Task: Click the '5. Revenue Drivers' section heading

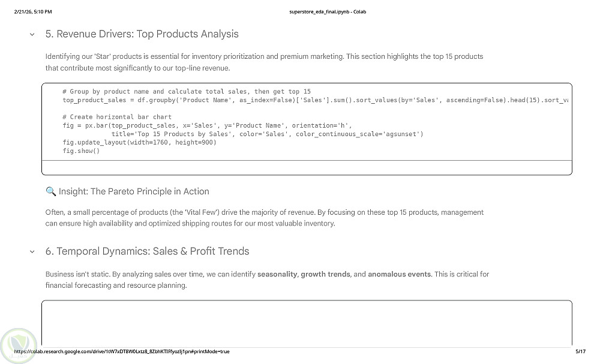Action: point(142,34)
